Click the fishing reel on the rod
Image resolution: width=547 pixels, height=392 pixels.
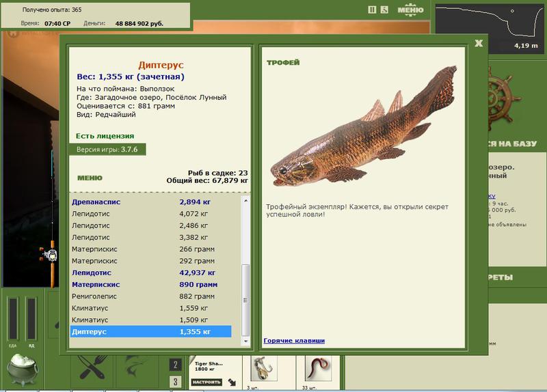[x=50, y=255]
